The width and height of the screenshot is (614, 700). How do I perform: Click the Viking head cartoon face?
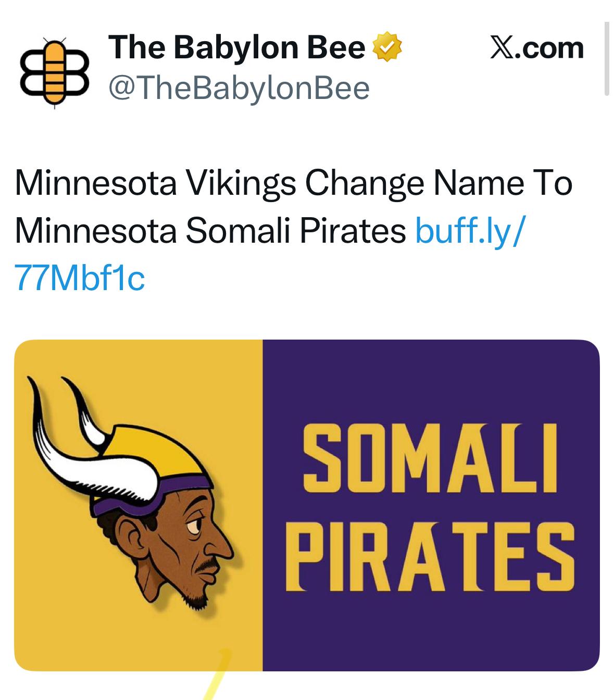187,542
